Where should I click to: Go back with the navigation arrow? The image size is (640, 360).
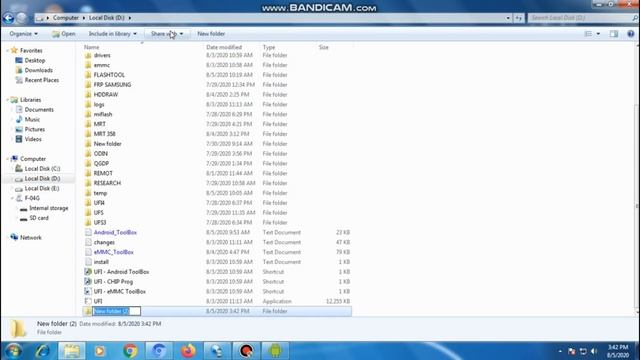pyautogui.click(x=8, y=18)
